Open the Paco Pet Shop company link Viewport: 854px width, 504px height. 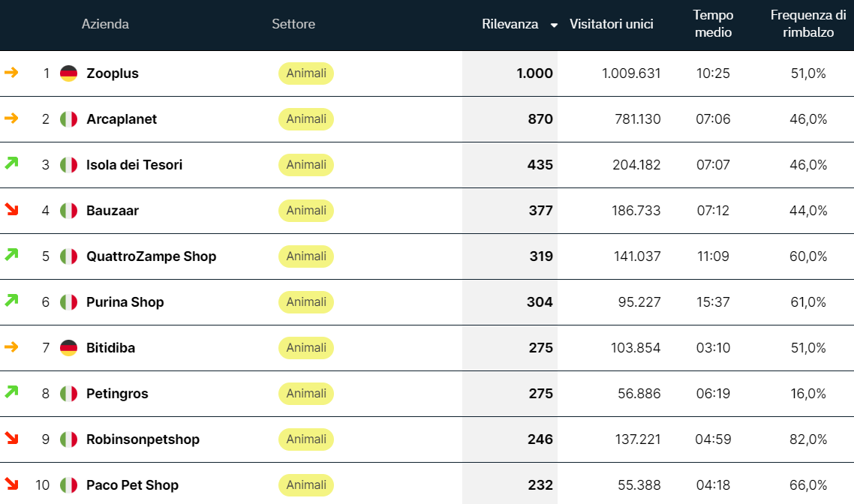[132, 485]
